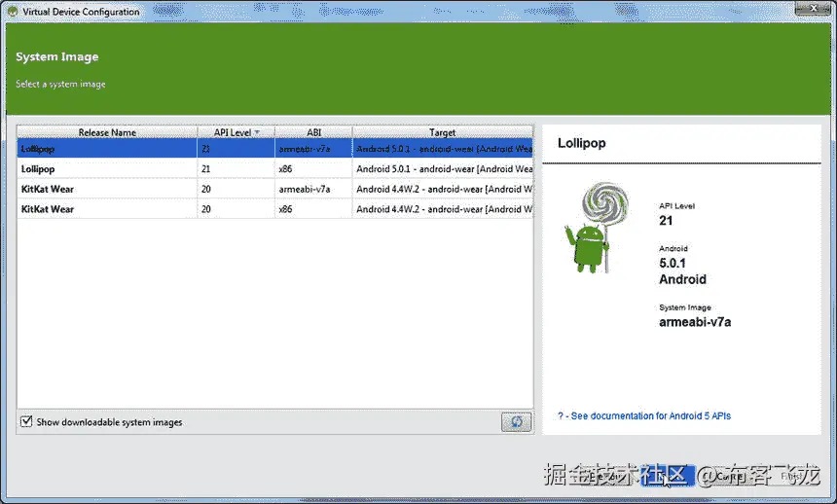The width and height of the screenshot is (837, 504).
Task: Click the System Image heading in green banner
Action: 57,56
